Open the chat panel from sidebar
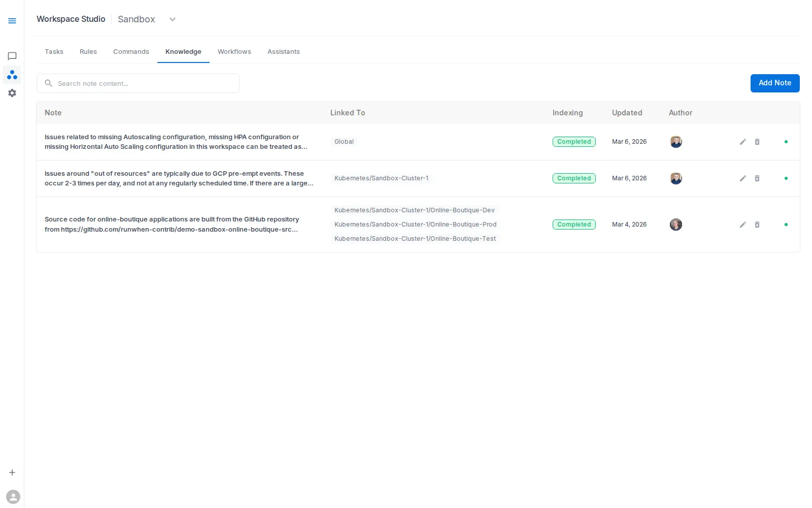Screen dimensions: 812x508 coord(12,56)
